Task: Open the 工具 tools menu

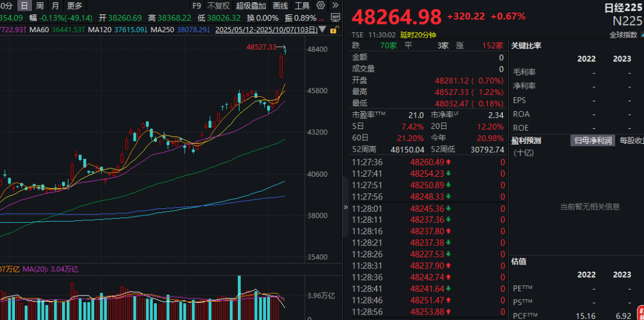Action: 302,5
